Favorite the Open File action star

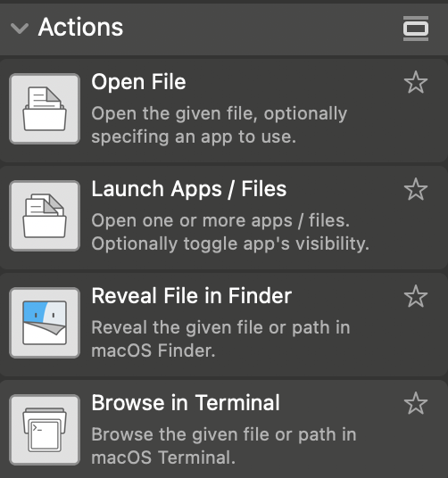click(416, 82)
